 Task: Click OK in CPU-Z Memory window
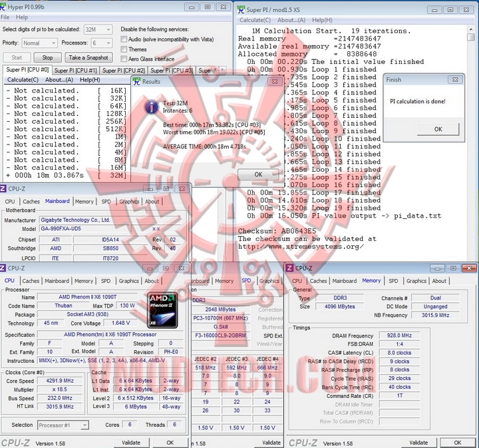coord(457,443)
